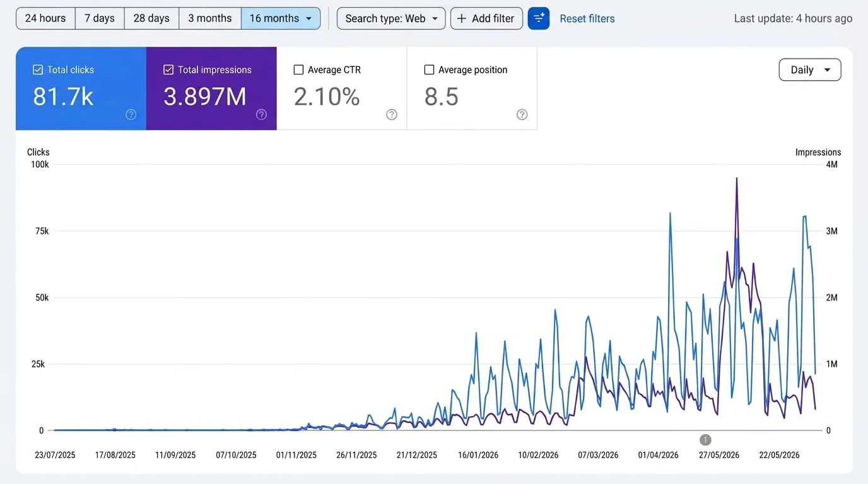Screen dimensions: 868x484
Task: Open the filter options icon button
Action: point(538,18)
